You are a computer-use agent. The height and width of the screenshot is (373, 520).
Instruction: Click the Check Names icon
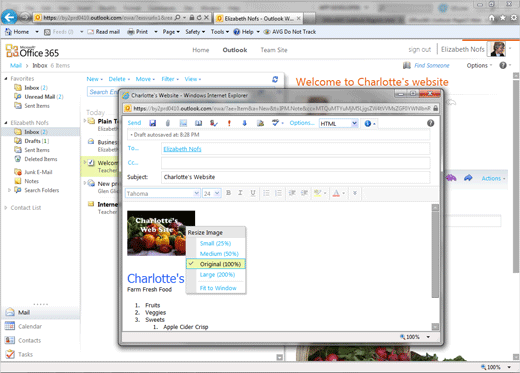214,123
